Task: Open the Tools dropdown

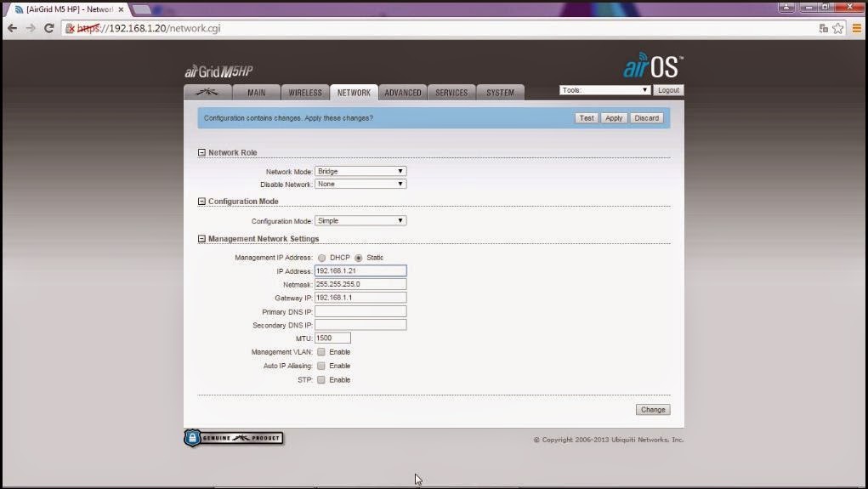Action: click(604, 89)
